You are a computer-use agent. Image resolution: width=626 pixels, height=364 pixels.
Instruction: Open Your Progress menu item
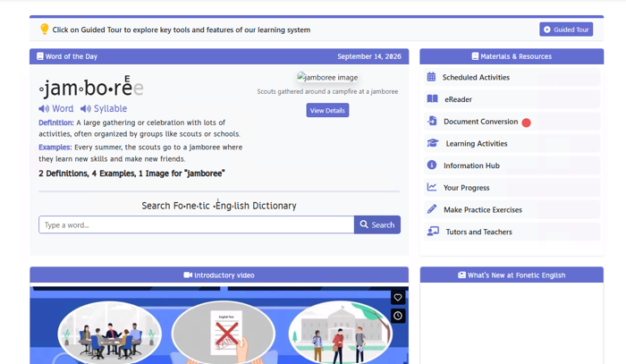click(x=512, y=188)
